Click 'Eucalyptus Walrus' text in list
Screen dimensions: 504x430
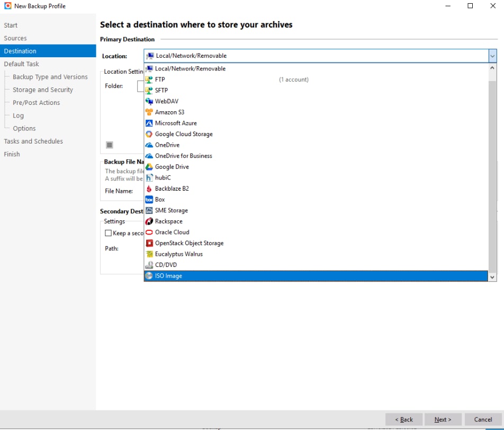click(x=179, y=254)
